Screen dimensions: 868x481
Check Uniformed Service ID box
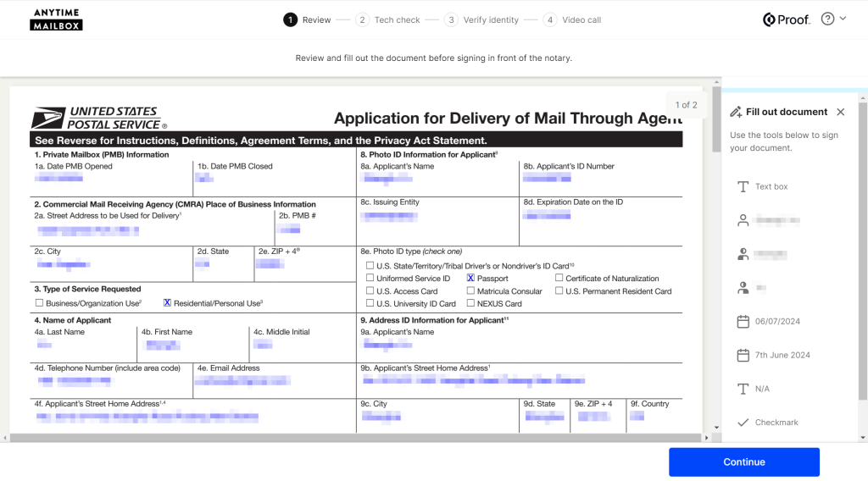click(x=370, y=278)
